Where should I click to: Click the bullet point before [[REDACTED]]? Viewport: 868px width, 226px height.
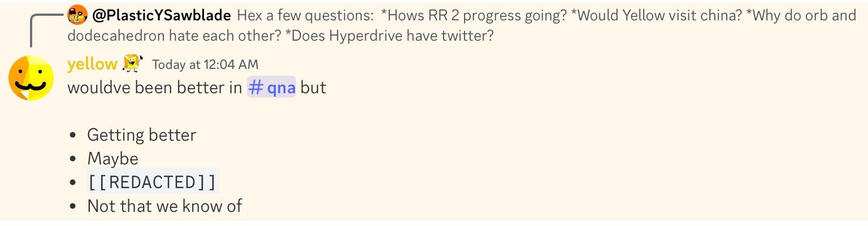pos(73,183)
